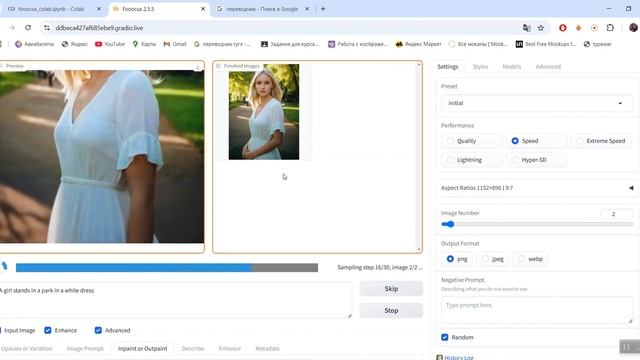
Task: Select the Hyper-SD performance option
Action: click(536, 160)
